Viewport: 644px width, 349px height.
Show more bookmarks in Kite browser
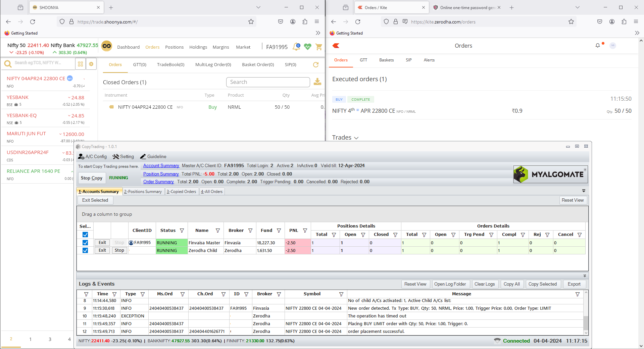tap(637, 33)
